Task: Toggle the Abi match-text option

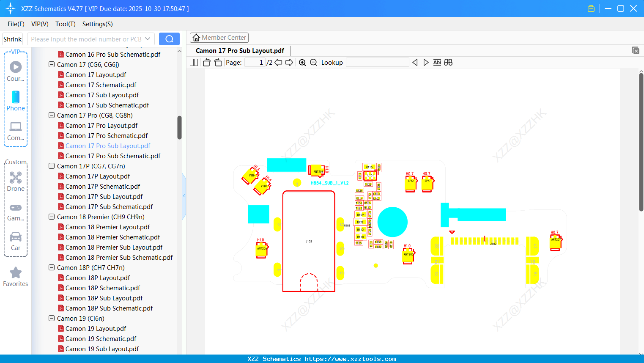Action: point(437,63)
